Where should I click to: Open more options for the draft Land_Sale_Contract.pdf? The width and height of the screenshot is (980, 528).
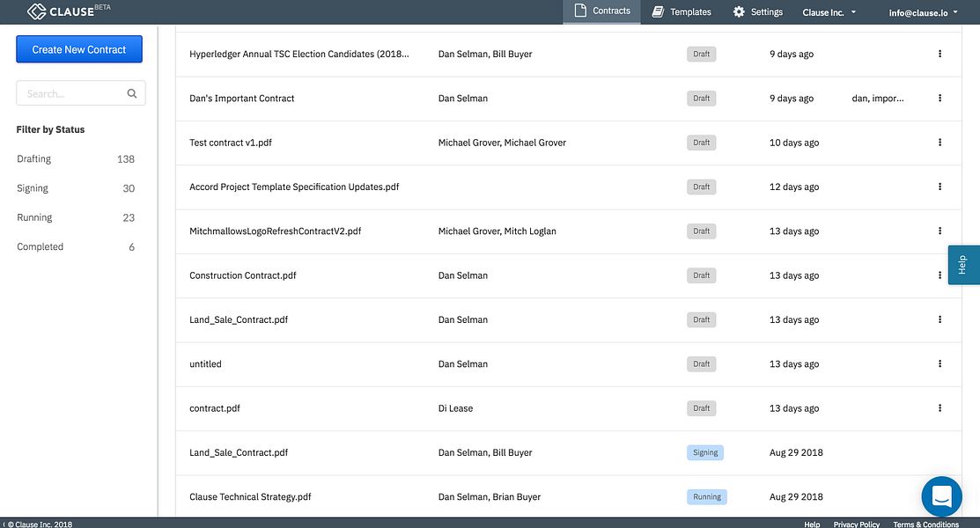(939, 320)
